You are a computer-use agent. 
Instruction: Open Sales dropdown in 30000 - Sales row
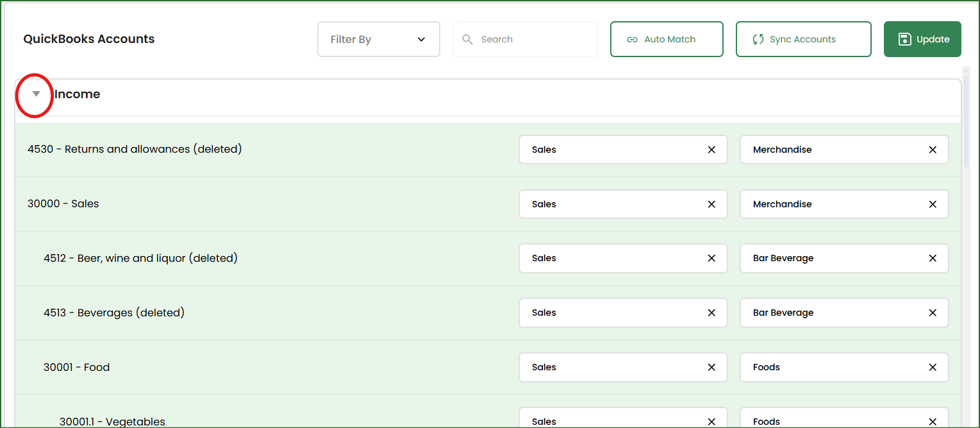coord(623,204)
